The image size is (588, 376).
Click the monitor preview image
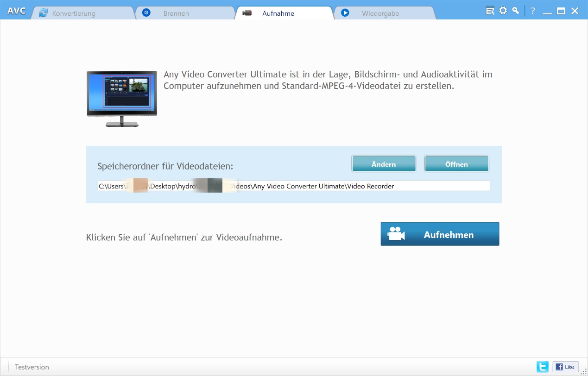(x=122, y=99)
